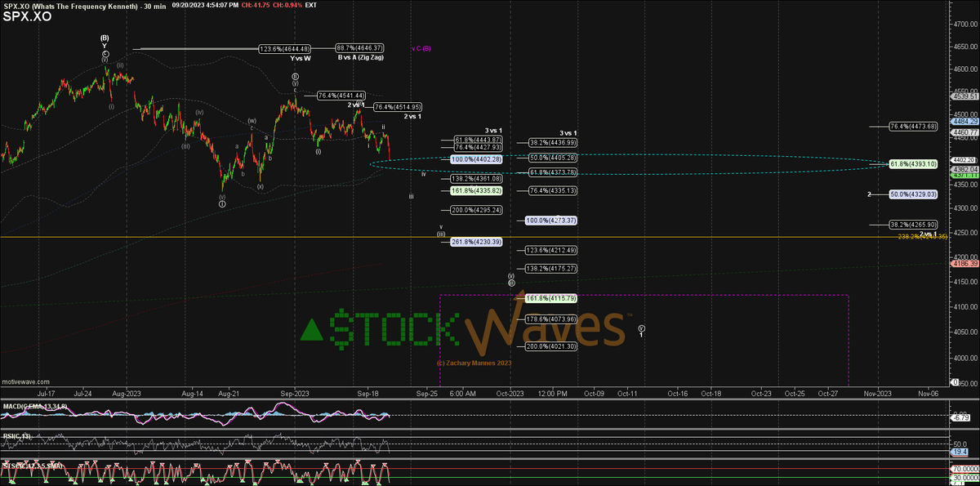Select Sep-2023 on the time axis
The height and width of the screenshot is (486, 980).
(x=296, y=393)
